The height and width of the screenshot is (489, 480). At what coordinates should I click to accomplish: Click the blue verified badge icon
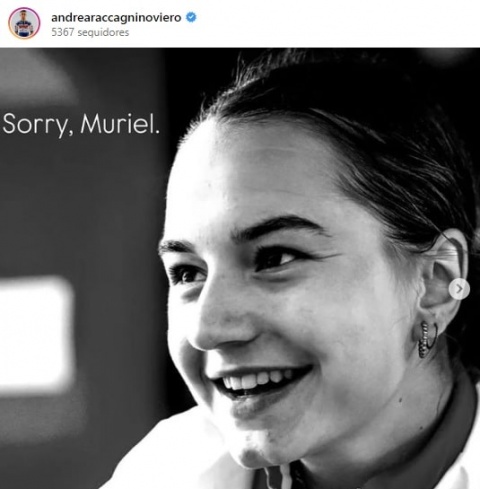[191, 17]
